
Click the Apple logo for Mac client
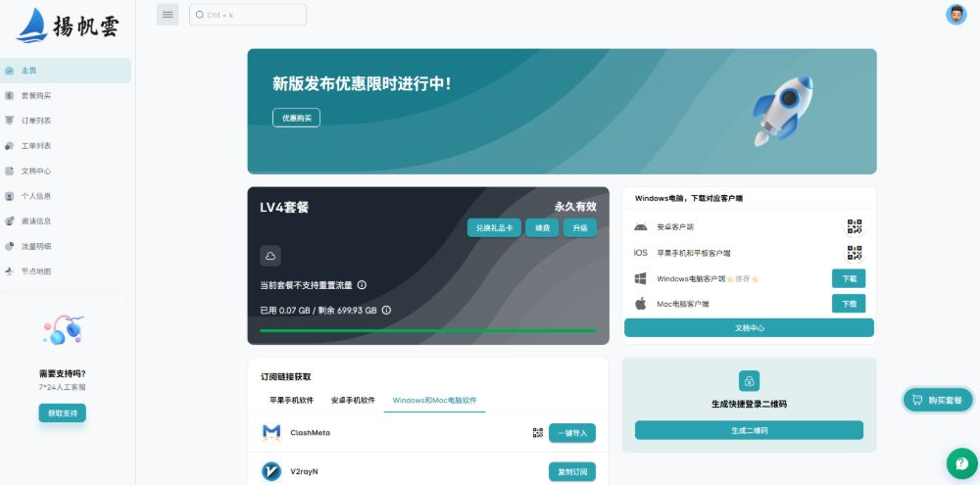tap(641, 304)
